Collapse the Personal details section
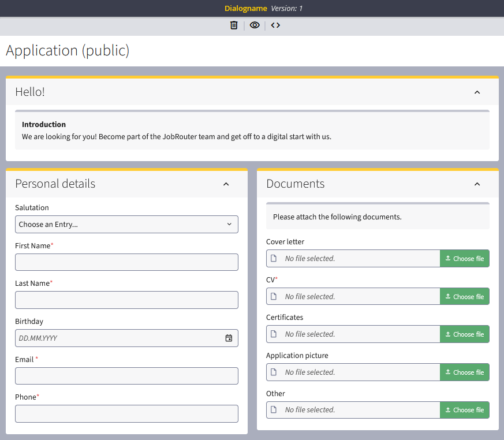Screen dimensions: 504x440 pyautogui.click(x=226, y=184)
